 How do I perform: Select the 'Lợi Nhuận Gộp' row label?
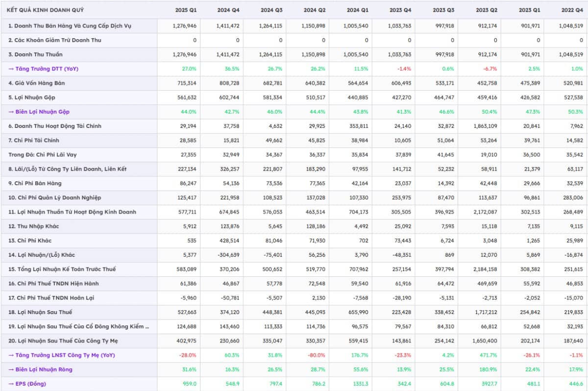(x=30, y=98)
